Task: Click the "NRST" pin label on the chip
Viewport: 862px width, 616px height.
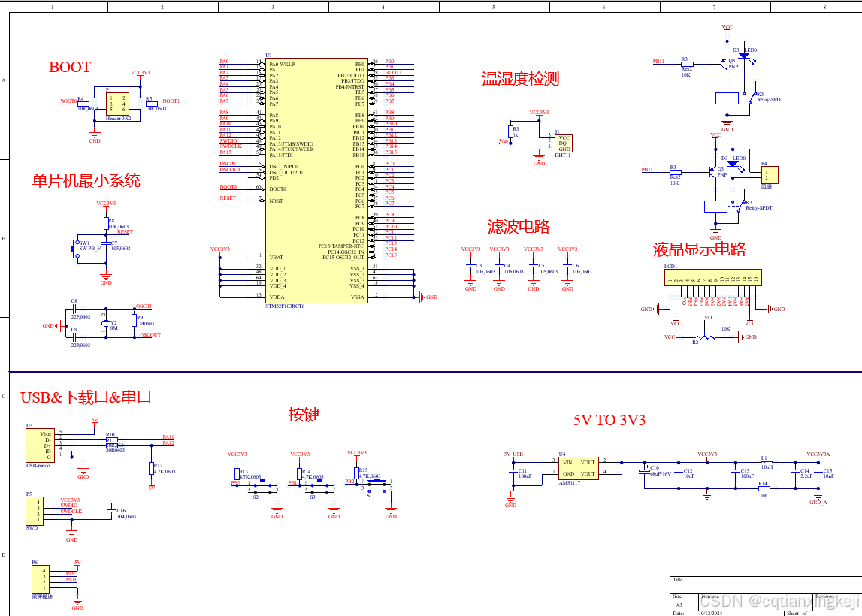Action: pos(276,201)
